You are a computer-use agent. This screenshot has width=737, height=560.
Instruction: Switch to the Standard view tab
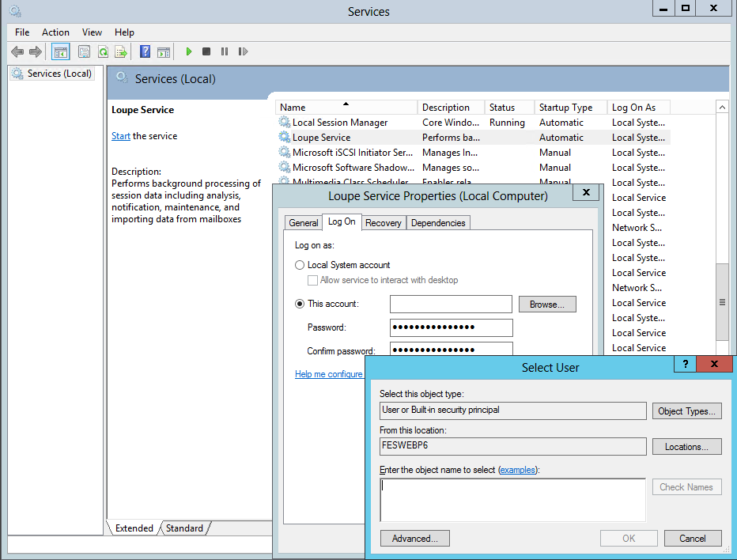coord(184,528)
